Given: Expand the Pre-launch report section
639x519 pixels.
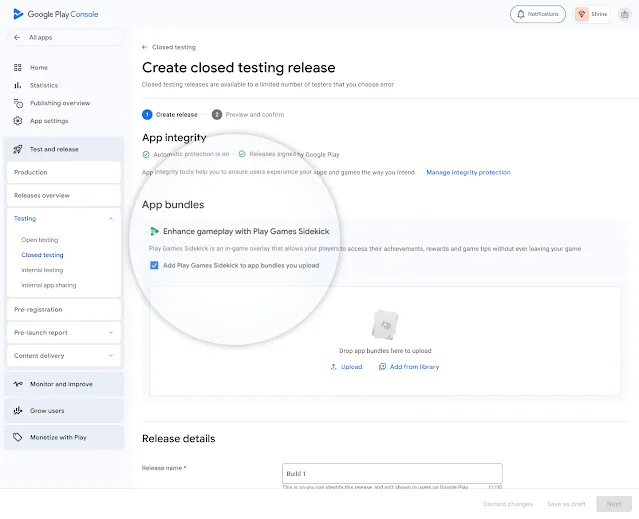Looking at the screenshot, I should 110,333.
